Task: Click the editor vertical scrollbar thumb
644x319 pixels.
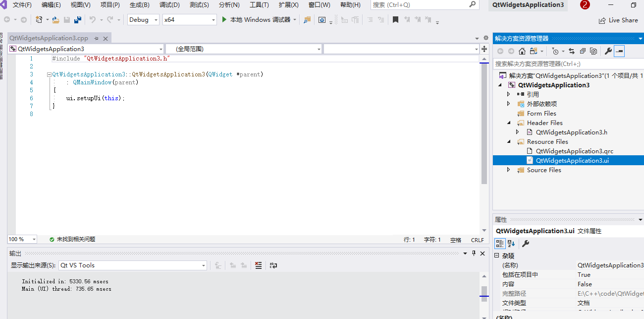Action: click(484, 124)
